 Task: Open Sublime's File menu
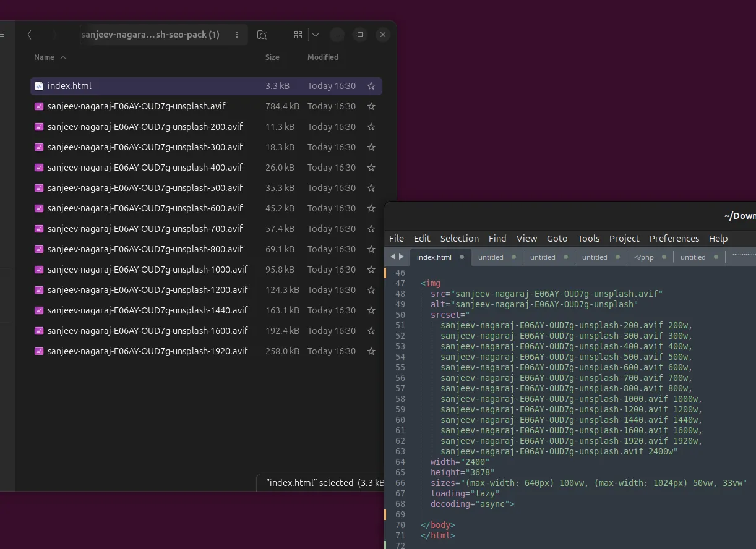click(x=397, y=239)
